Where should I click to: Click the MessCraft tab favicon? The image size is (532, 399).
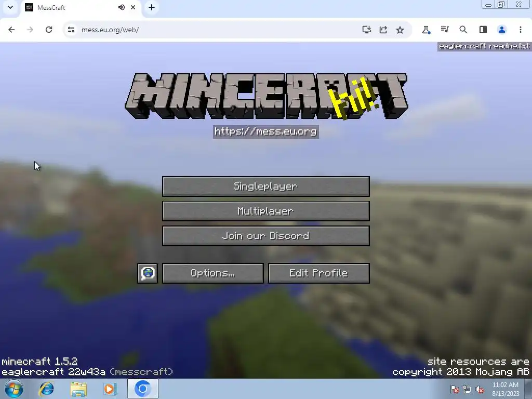click(x=29, y=7)
